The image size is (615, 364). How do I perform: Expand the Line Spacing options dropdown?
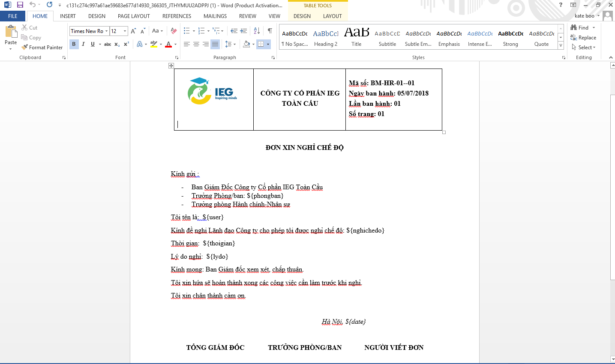[234, 44]
